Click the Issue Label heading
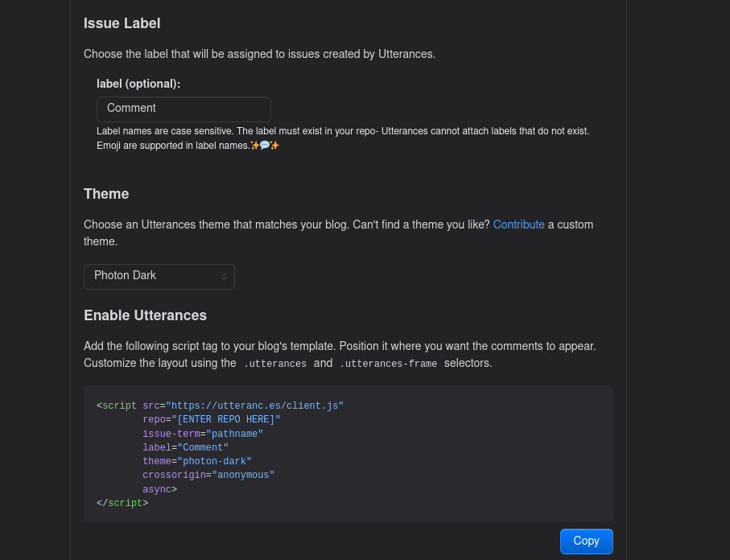This screenshot has width=730, height=560. [x=122, y=23]
